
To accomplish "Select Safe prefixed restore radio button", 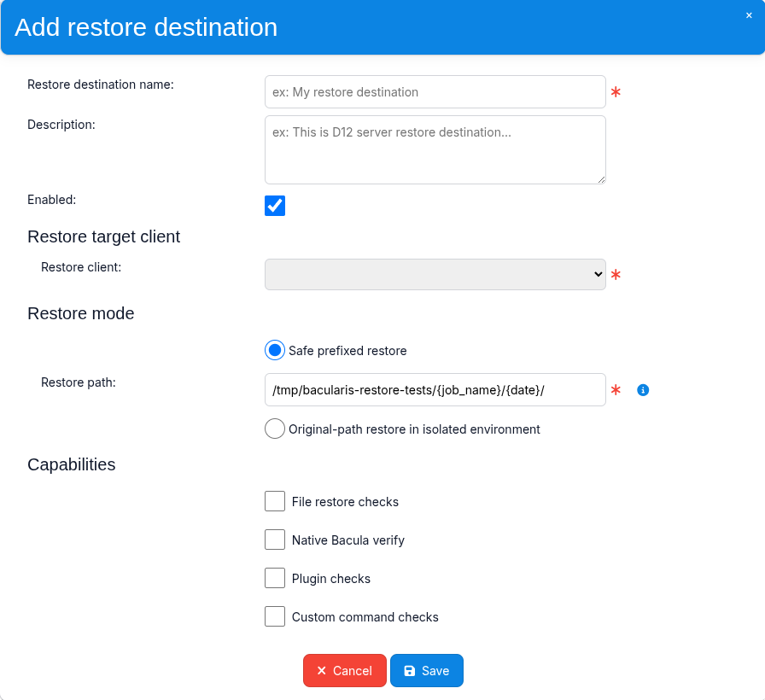I will click(x=275, y=350).
